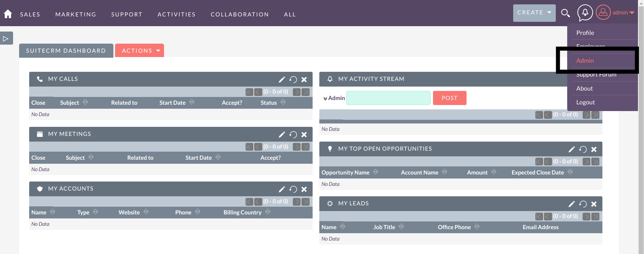Refresh the My Accounts dashlet
This screenshot has height=254, width=644.
pos(293,189)
